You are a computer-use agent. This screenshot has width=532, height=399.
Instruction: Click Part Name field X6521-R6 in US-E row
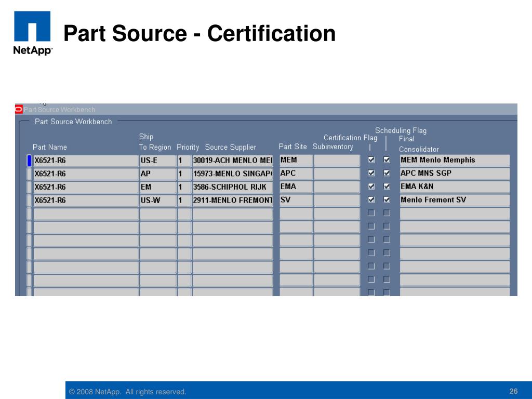[x=86, y=161]
